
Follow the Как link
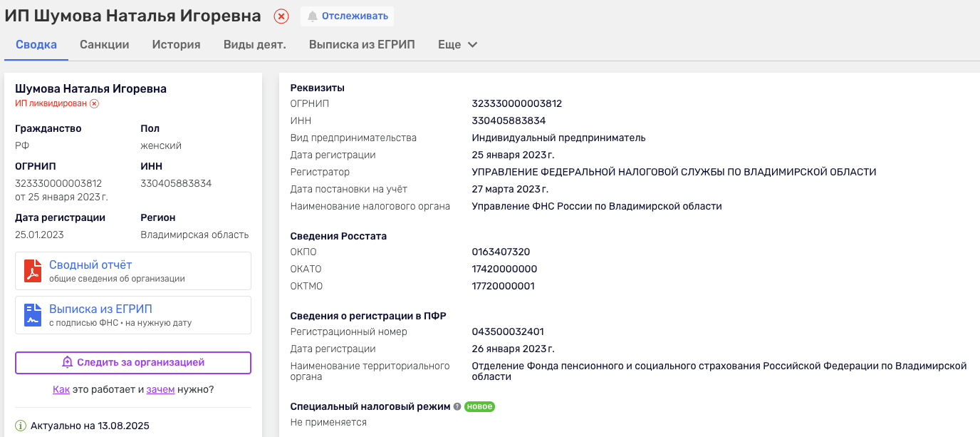pyautogui.click(x=61, y=390)
